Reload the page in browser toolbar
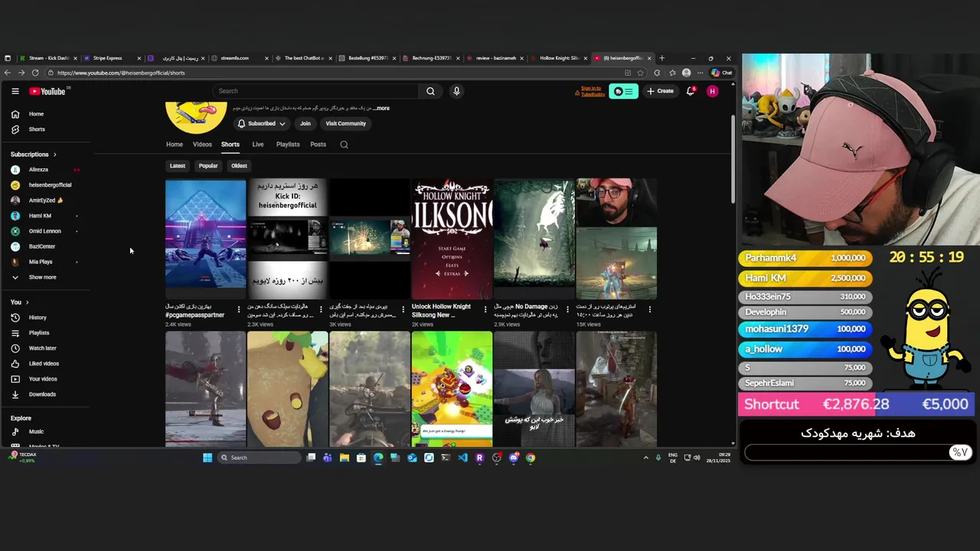Viewport: 980px width, 551px height. pyautogui.click(x=35, y=73)
